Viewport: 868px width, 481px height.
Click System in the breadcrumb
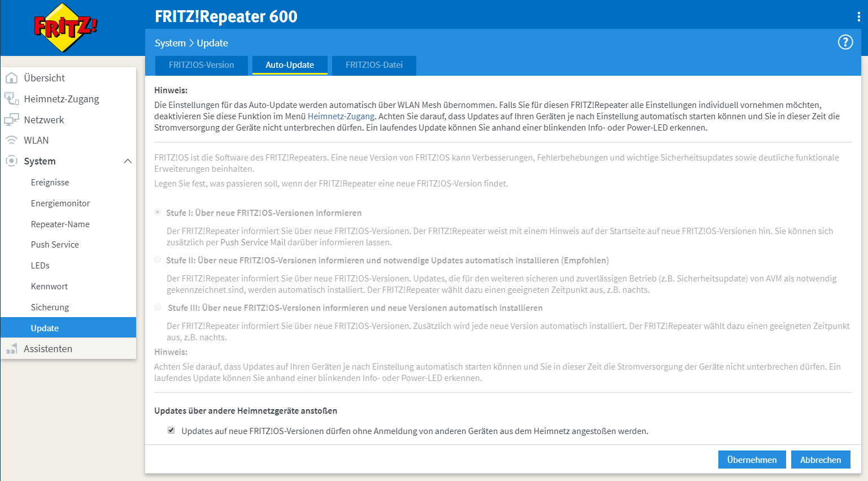click(x=170, y=43)
